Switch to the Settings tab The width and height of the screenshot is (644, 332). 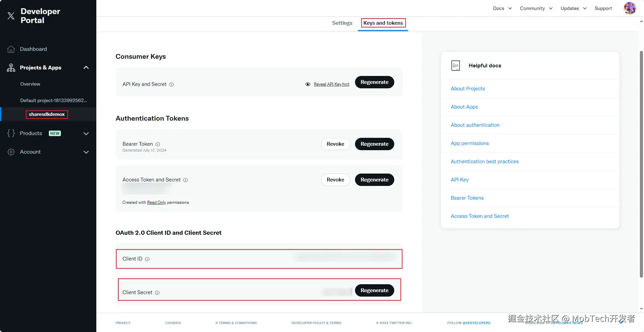342,23
